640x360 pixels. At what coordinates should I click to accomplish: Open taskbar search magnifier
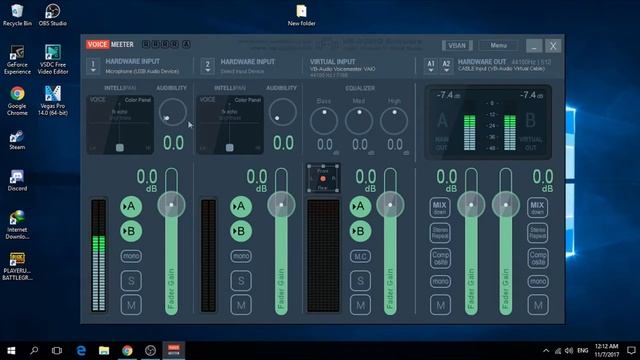pyautogui.click(x=34, y=351)
